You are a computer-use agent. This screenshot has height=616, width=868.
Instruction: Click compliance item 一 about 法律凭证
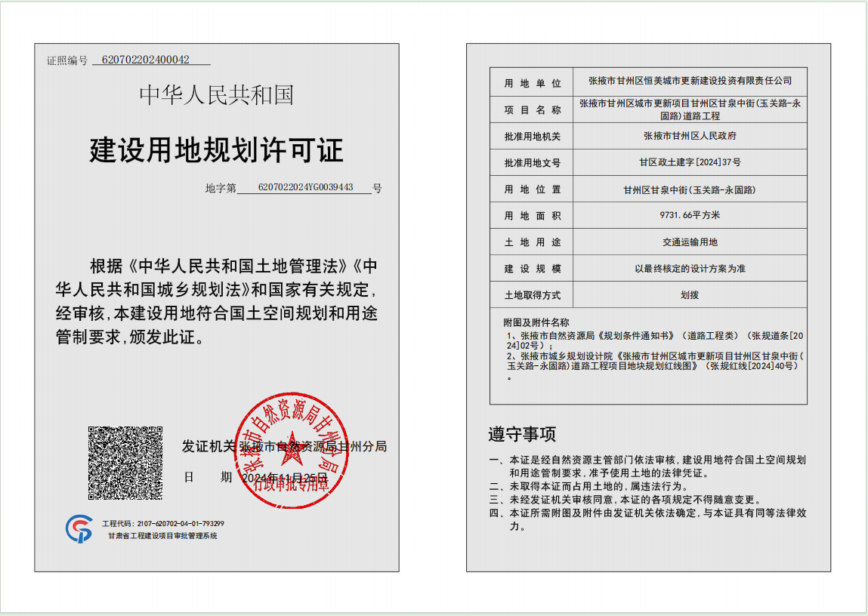click(x=647, y=467)
